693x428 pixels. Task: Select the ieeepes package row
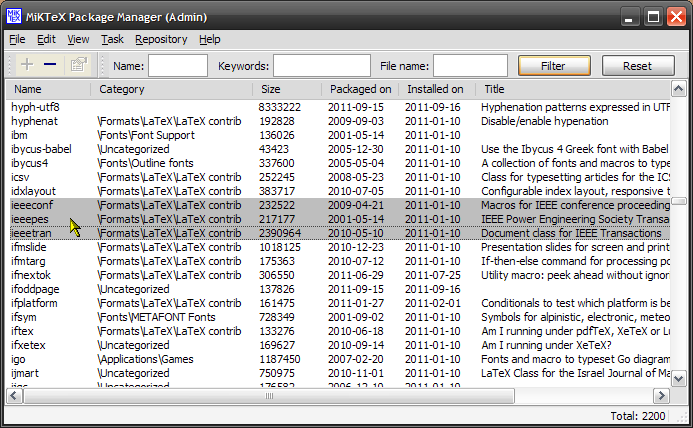tap(339, 219)
